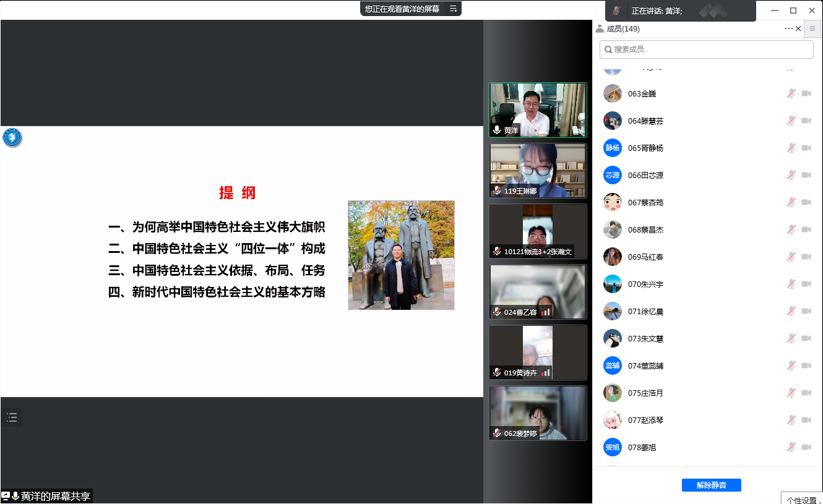Click the 解除静音 unmute button
The height and width of the screenshot is (504, 823).
[x=711, y=485]
